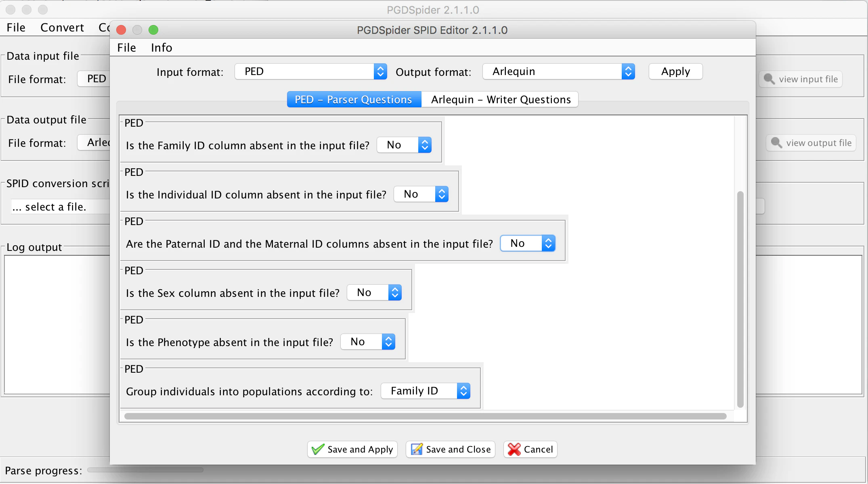Click the view output file button
This screenshot has width=868, height=484.
click(811, 143)
